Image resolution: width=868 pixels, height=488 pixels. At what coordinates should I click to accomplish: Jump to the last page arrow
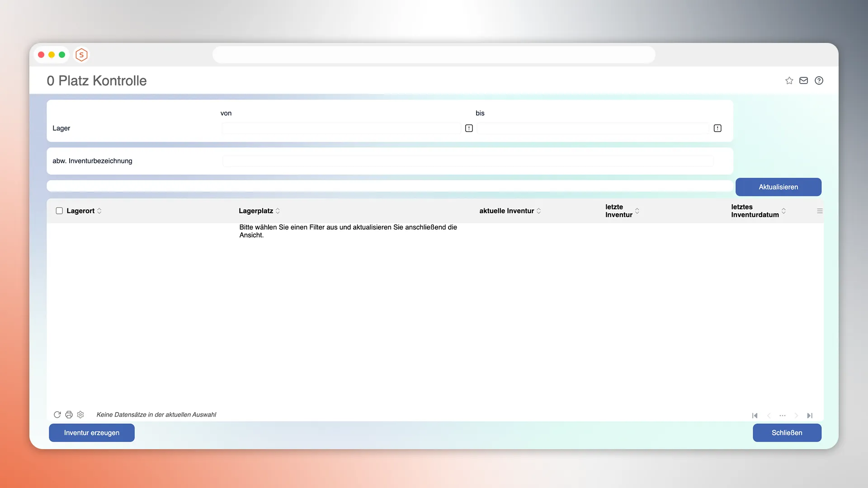tap(810, 416)
